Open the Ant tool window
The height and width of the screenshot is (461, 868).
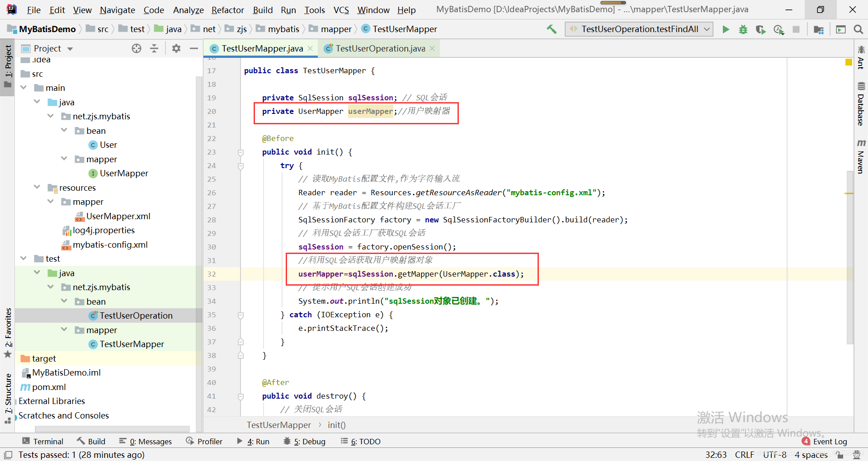tap(861, 57)
